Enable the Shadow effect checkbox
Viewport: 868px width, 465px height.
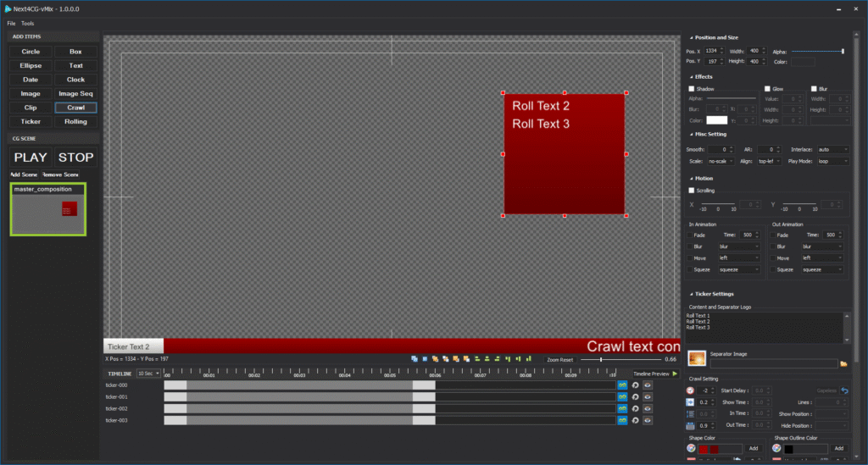click(x=692, y=89)
